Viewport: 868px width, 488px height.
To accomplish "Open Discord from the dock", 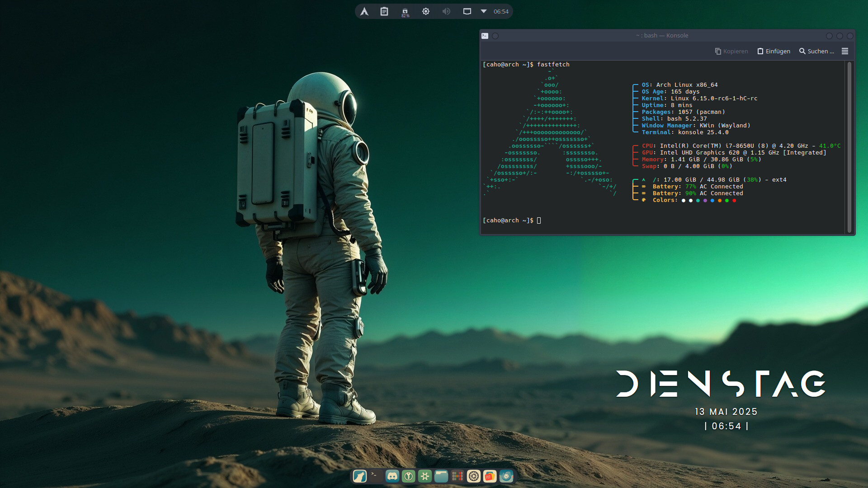I will (x=392, y=476).
